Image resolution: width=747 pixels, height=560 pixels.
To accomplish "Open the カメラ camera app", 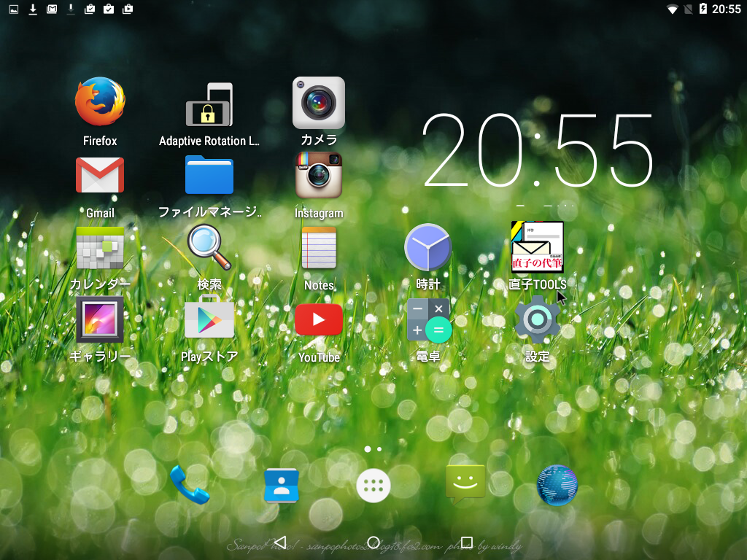I will [x=318, y=103].
